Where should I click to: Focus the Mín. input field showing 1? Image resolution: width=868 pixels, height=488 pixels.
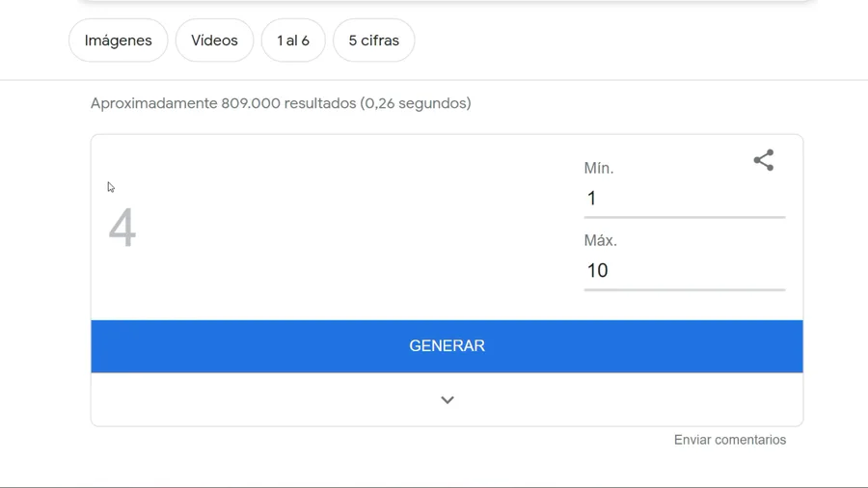tap(684, 198)
